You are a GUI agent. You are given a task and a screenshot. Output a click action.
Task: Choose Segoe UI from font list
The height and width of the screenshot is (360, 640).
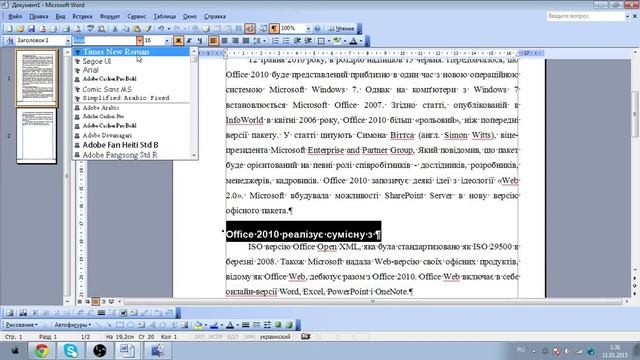coord(131,61)
